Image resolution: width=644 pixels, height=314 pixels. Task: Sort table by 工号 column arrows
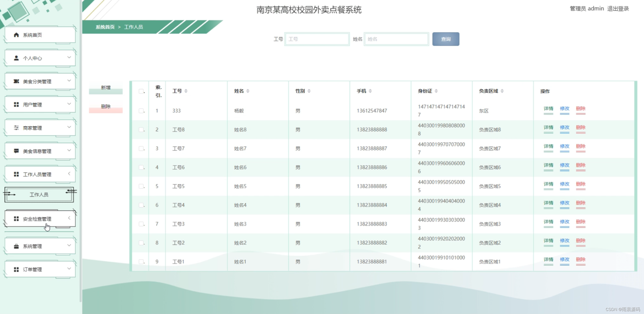pyautogui.click(x=186, y=91)
